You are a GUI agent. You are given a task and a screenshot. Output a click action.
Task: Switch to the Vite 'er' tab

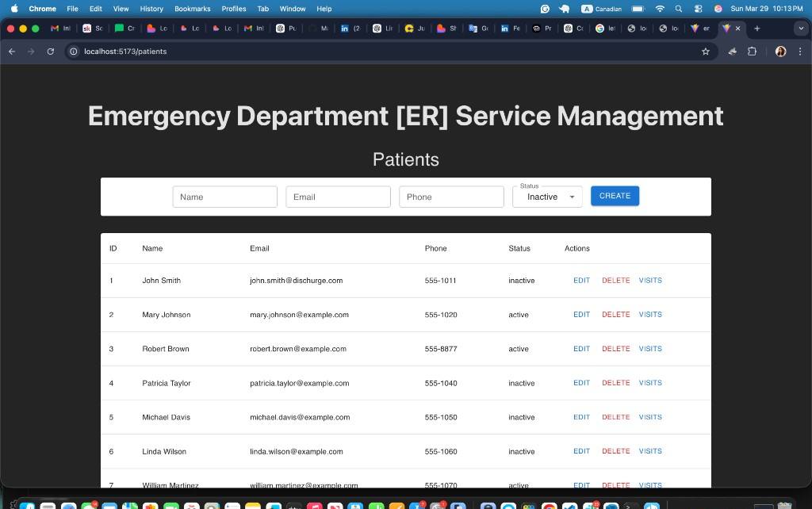(701, 29)
